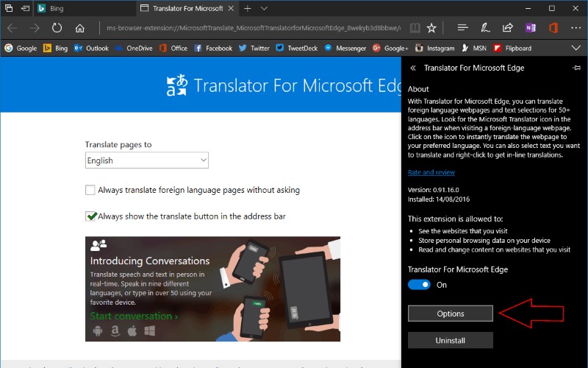Open the Office extension icon in toolbar
Viewport: 588px width, 368px height.
pyautogui.click(x=553, y=27)
